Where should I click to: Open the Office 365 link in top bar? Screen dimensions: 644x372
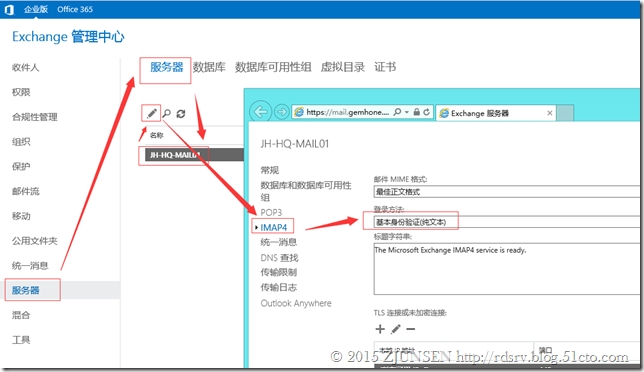[x=75, y=9]
